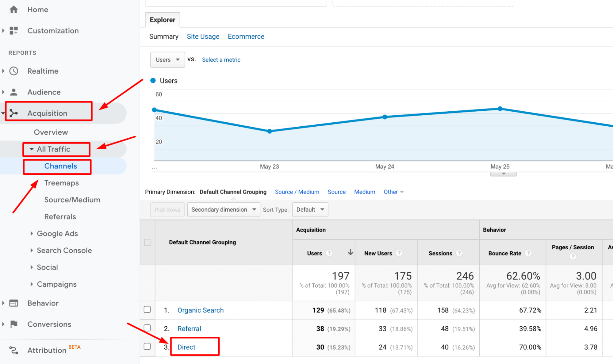Click the May 25 data point on chart
Screen dimensions: 613x364
[x=500, y=109]
